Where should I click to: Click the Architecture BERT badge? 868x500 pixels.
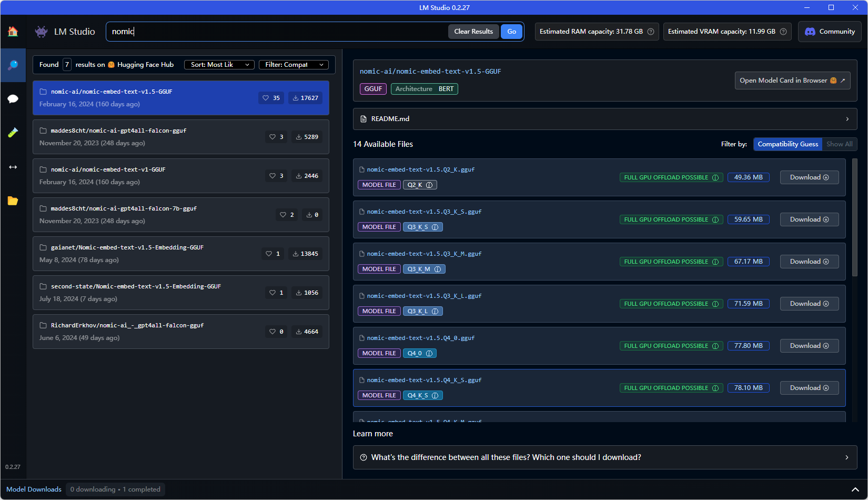(425, 89)
